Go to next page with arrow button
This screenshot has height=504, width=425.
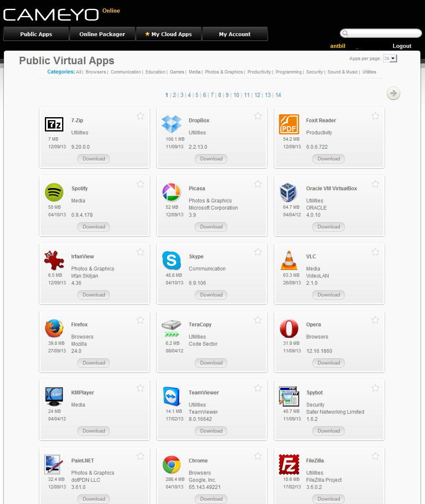(x=393, y=93)
